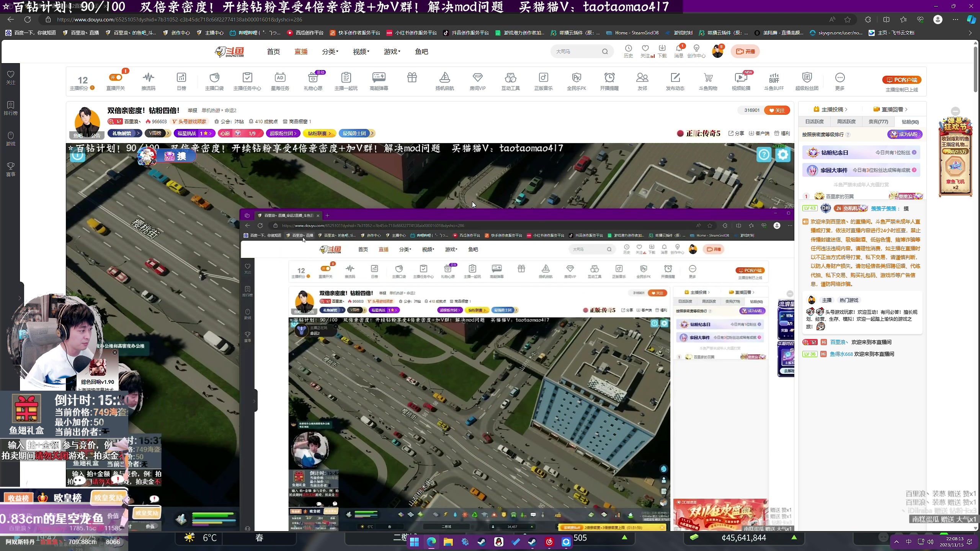Image resolution: width=980 pixels, height=551 pixels.
Task: Toggle the browser split screen view
Action: [887, 20]
